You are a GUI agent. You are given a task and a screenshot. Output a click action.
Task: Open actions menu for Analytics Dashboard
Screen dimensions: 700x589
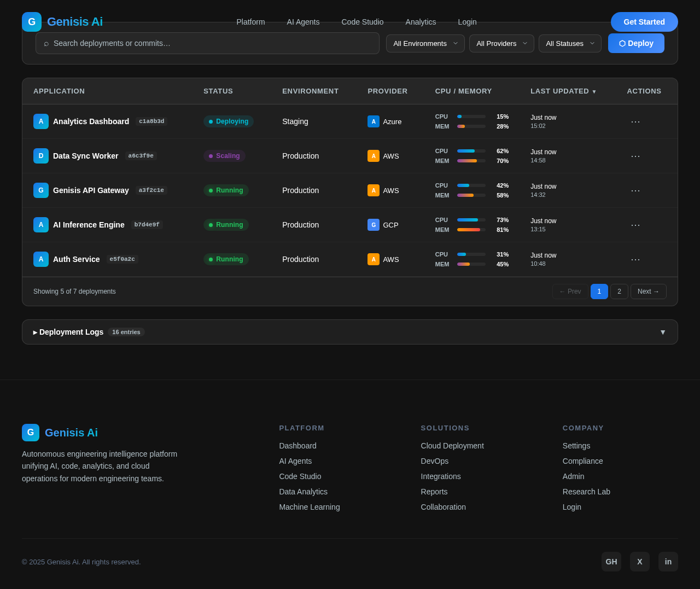(635, 121)
